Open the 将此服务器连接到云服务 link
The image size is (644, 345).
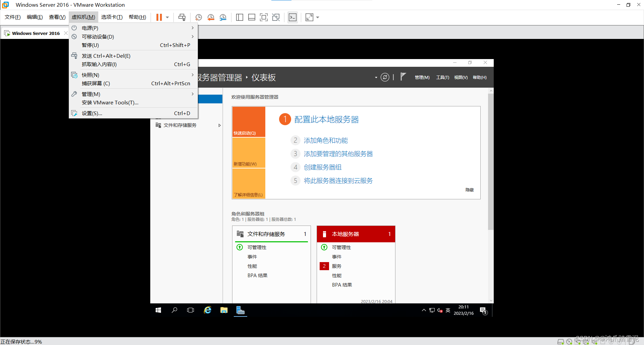(338, 181)
